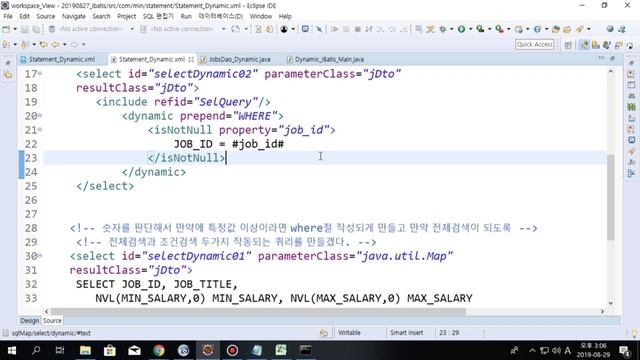Click the Task View taskbar icon
Viewport: 640px width, 360px height.
point(60,350)
